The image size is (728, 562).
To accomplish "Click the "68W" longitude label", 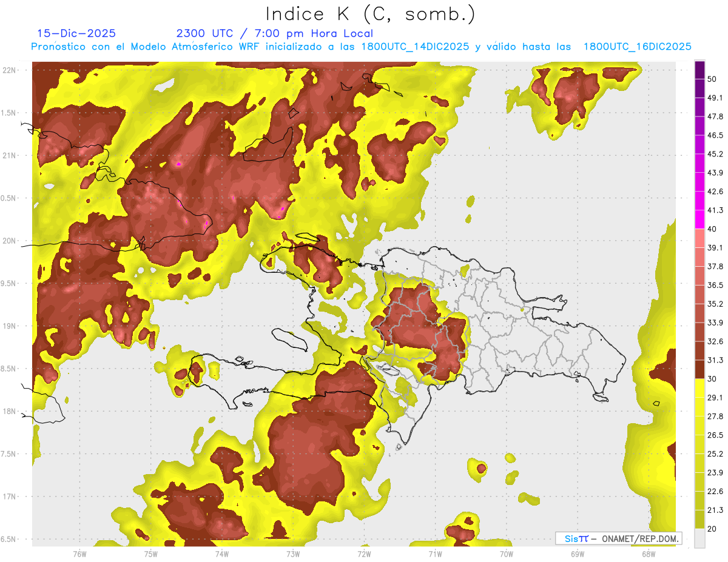I will click(x=648, y=554).
